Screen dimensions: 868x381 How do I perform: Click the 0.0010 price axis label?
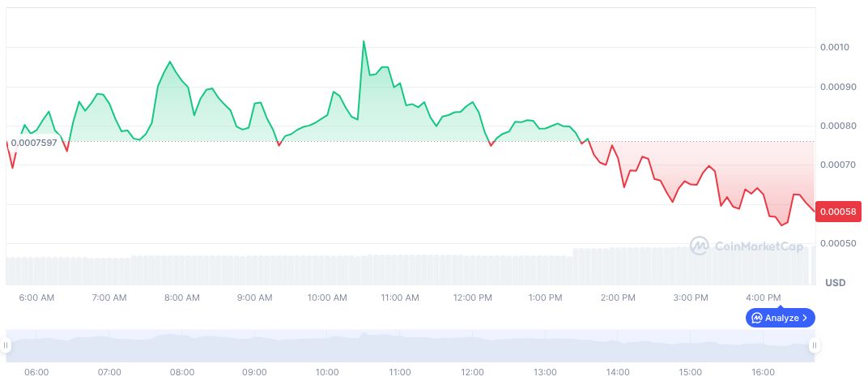click(x=833, y=48)
